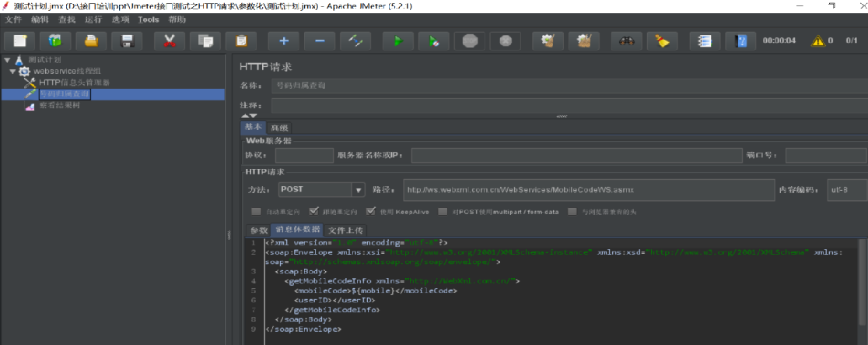Open the Templates toolbar icon
This screenshot has width=868, height=345.
(56, 41)
